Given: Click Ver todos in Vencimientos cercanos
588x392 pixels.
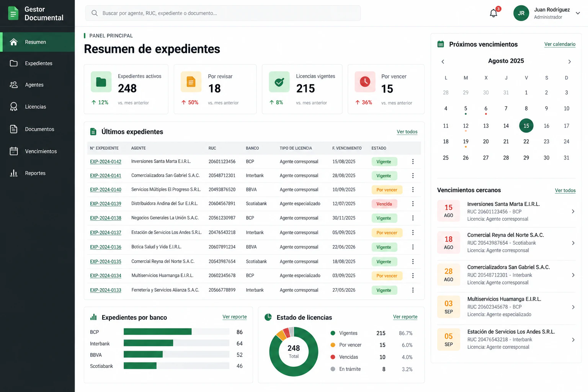Looking at the screenshot, I should [x=565, y=191].
